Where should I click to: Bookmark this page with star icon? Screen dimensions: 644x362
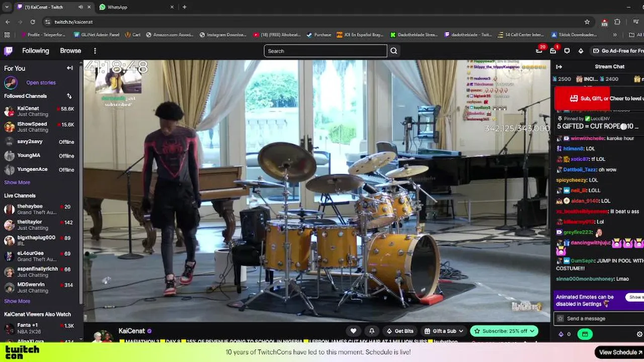point(587,22)
